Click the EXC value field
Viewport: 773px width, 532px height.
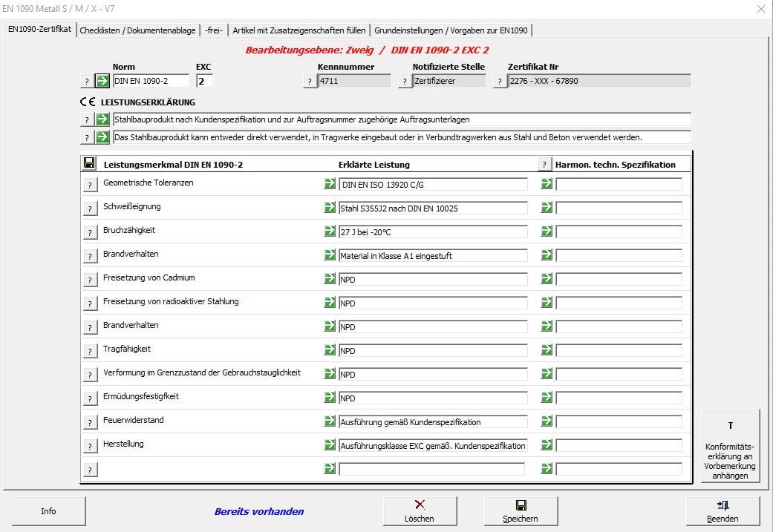[205, 81]
